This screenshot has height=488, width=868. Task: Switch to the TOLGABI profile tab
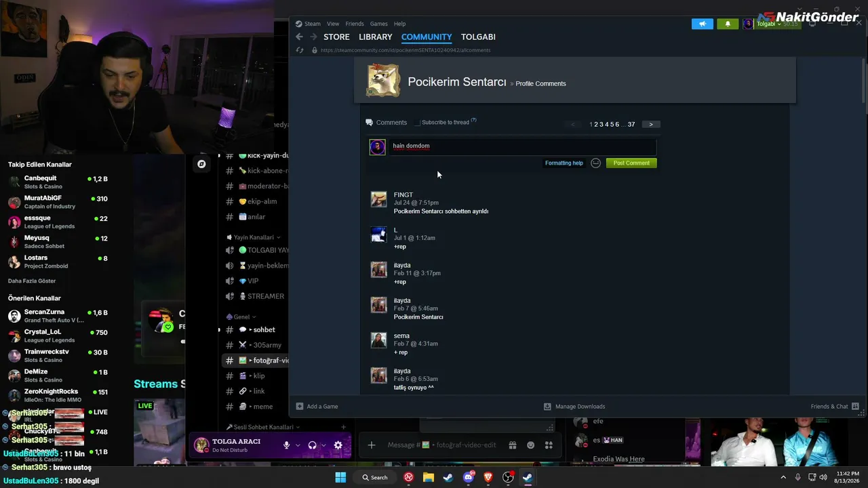point(478,37)
